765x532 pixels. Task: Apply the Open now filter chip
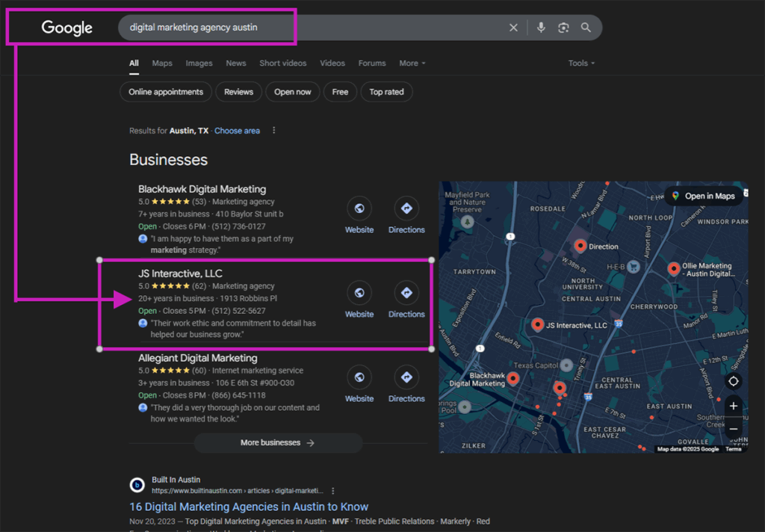click(x=292, y=92)
